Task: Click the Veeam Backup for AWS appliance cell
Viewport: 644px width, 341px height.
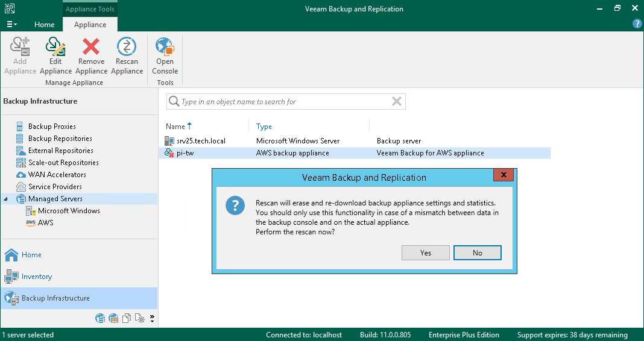Action: coord(430,153)
